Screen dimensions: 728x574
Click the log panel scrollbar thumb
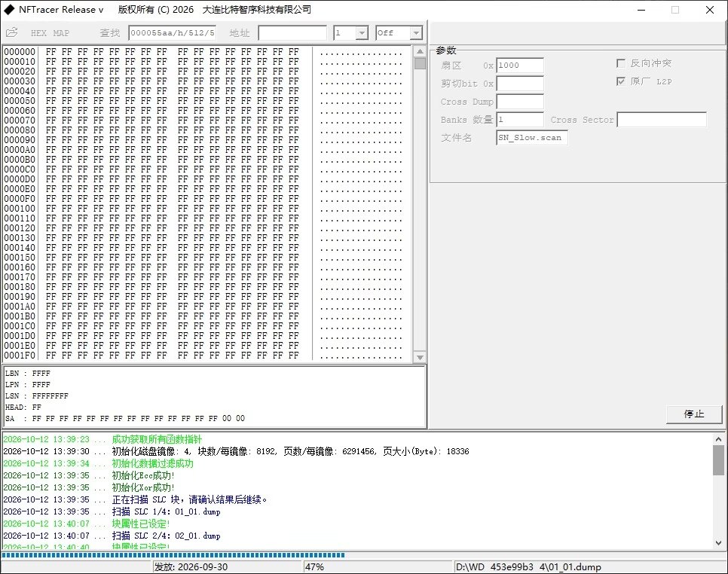point(719,460)
